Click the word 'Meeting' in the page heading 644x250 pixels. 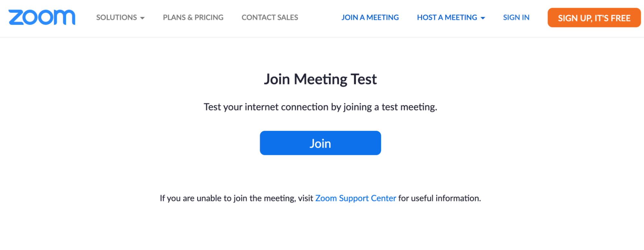tap(320, 79)
